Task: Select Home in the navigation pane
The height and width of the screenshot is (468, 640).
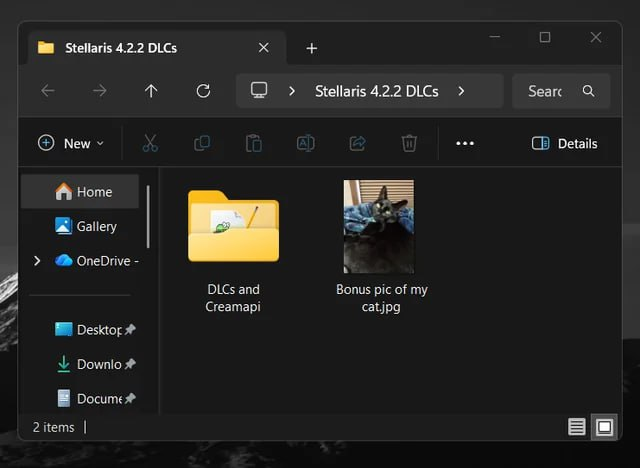Action: click(x=80, y=191)
